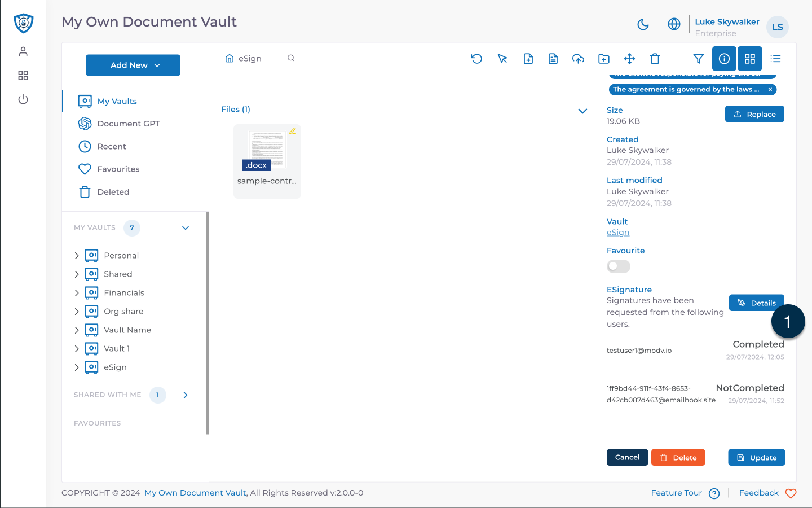Expand the Vault 1 arrow
812x508 pixels.
click(x=77, y=349)
